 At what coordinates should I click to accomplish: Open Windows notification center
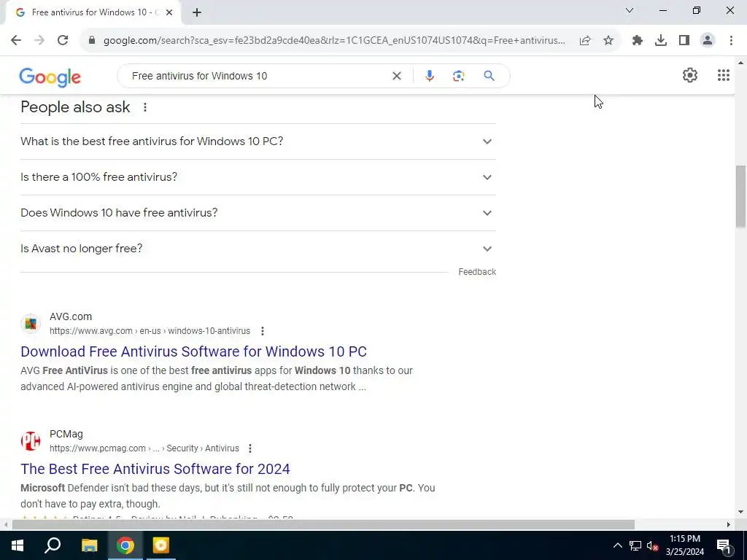point(724,545)
